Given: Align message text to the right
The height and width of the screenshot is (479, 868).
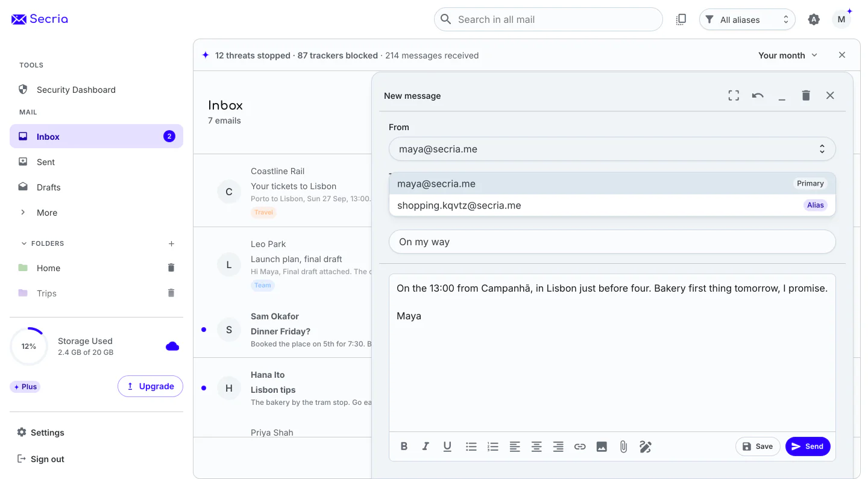Looking at the screenshot, I should 558,446.
